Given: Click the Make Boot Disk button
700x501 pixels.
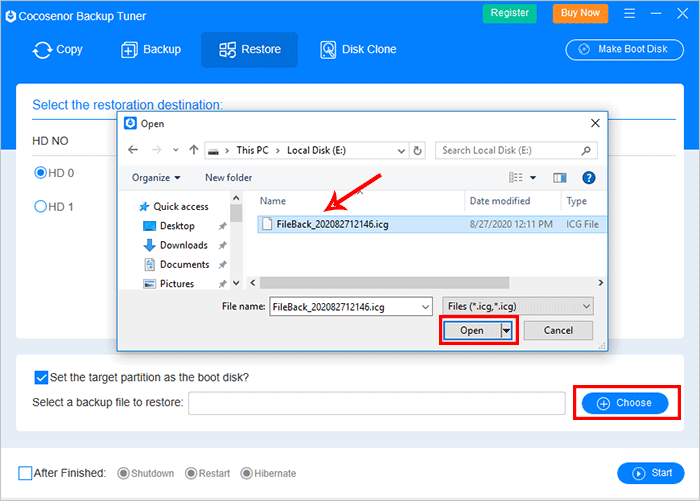Looking at the screenshot, I should [624, 49].
